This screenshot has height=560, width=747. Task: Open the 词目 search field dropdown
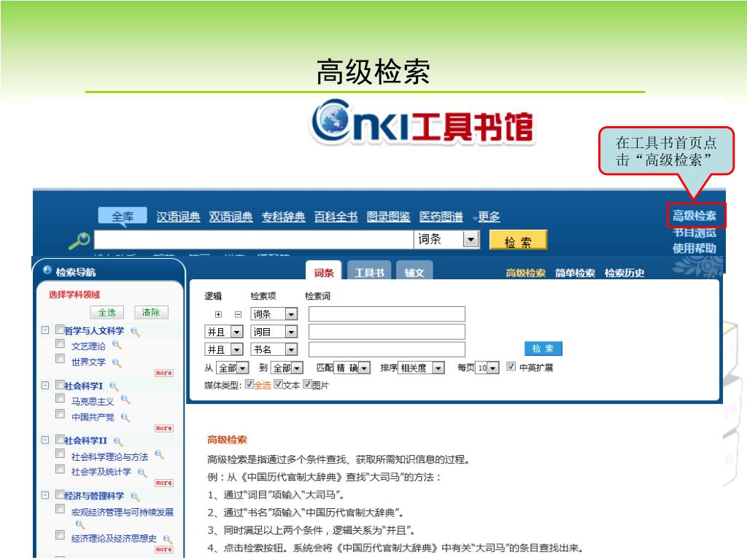pyautogui.click(x=274, y=332)
